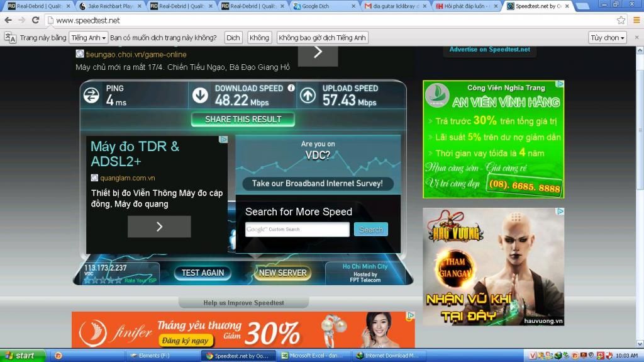Image resolution: width=644 pixels, height=362 pixels.
Task: Open Internet Download Manager from taskbar
Action: [390, 356]
